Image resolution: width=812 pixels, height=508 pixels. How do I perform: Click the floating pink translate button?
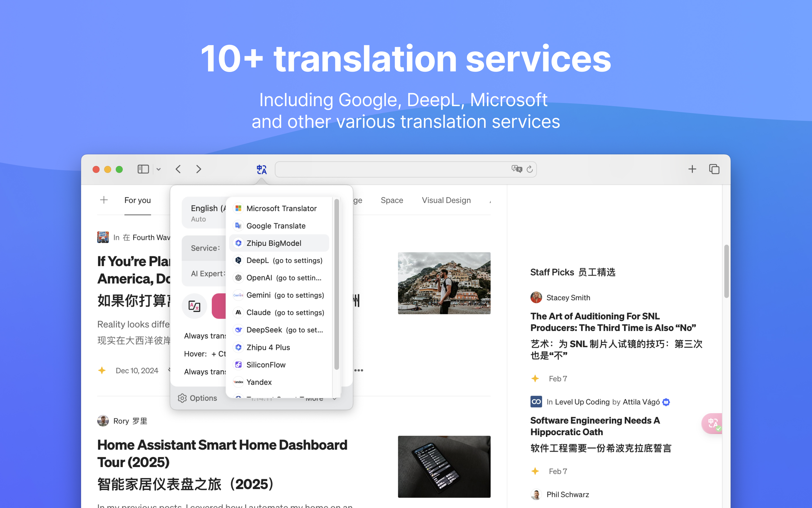[712, 424]
